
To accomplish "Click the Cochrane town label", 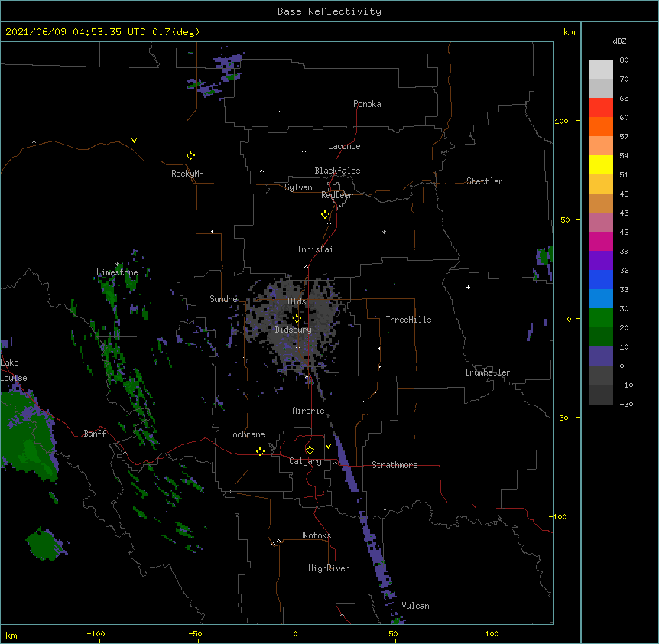I will 246,434.
